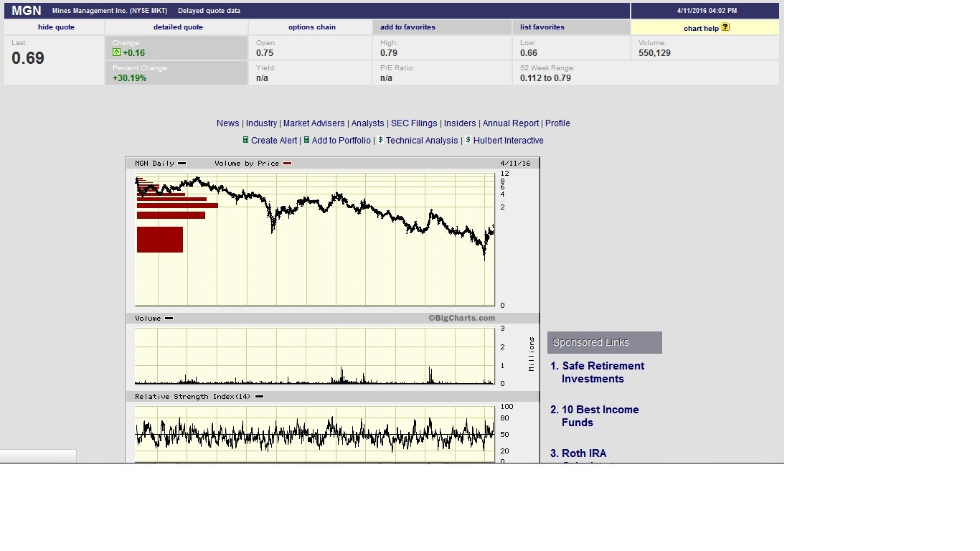Open the options chain tab
This screenshot has width=980, height=551.
click(x=312, y=27)
